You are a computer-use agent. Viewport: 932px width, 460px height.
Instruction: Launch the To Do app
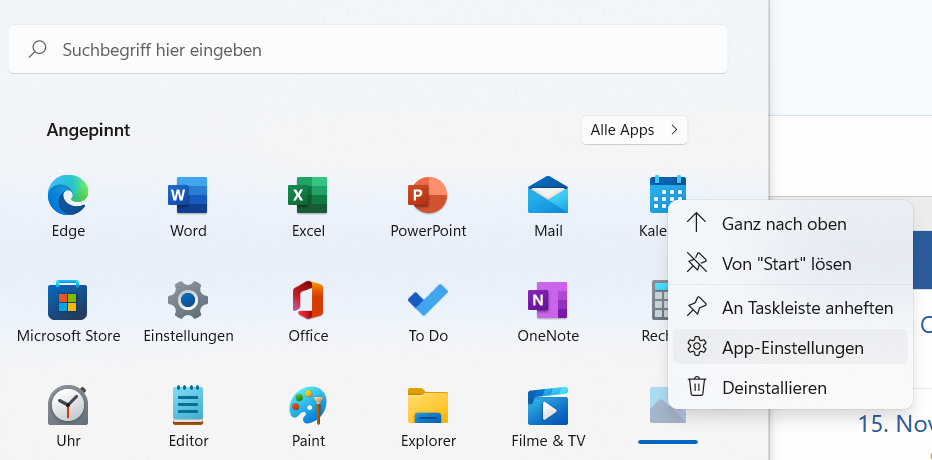click(428, 311)
